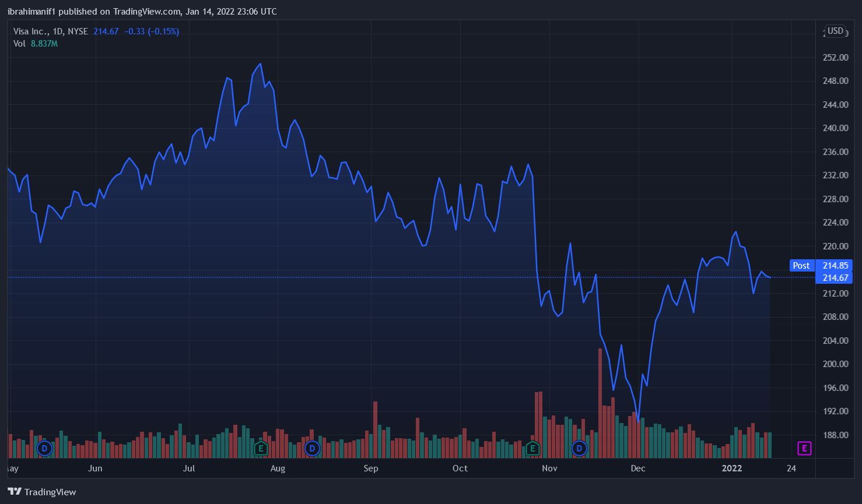Open the earnings E marker before Nov
Screen dimensions: 862x504
(x=532, y=448)
